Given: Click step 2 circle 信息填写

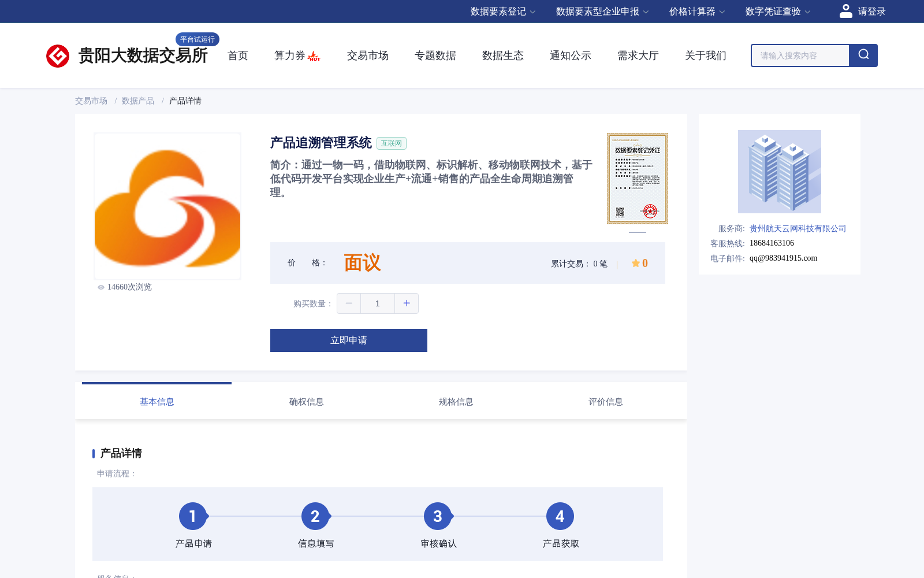Looking at the screenshot, I should [x=315, y=516].
